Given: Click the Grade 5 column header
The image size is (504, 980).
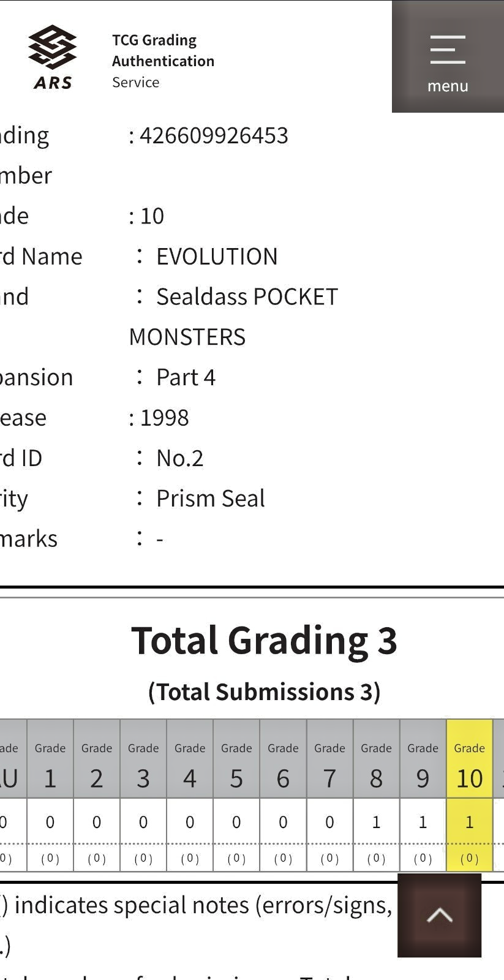Looking at the screenshot, I should [x=236, y=759].
